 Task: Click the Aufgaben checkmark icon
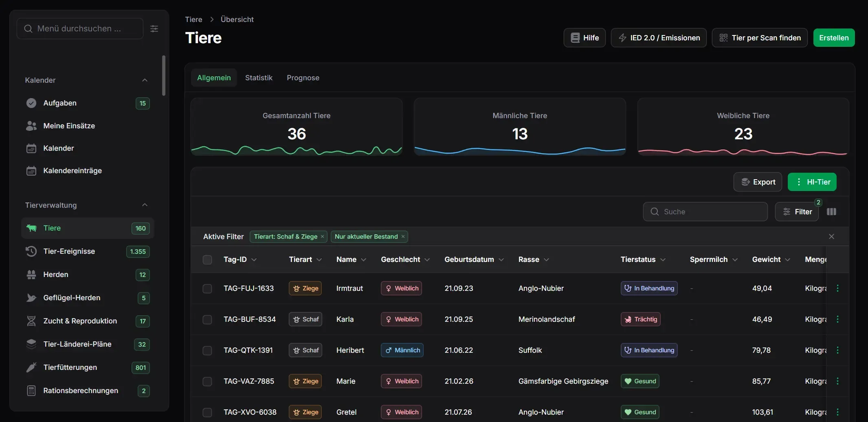point(31,103)
